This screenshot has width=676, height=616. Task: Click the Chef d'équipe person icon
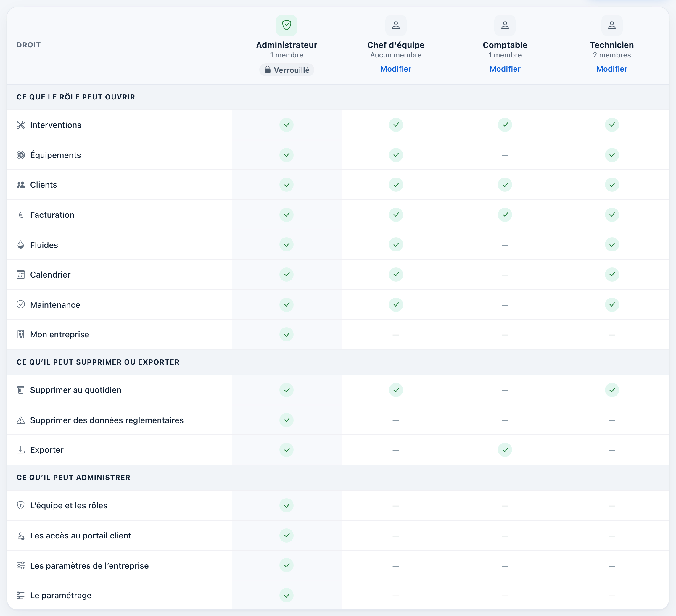click(x=396, y=25)
